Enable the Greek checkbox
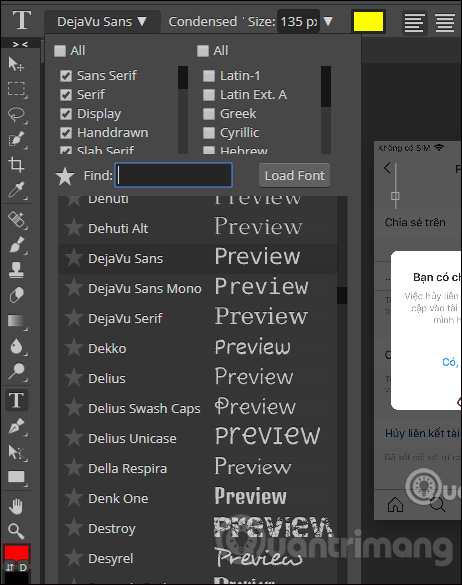The width and height of the screenshot is (462, 585). click(x=209, y=114)
